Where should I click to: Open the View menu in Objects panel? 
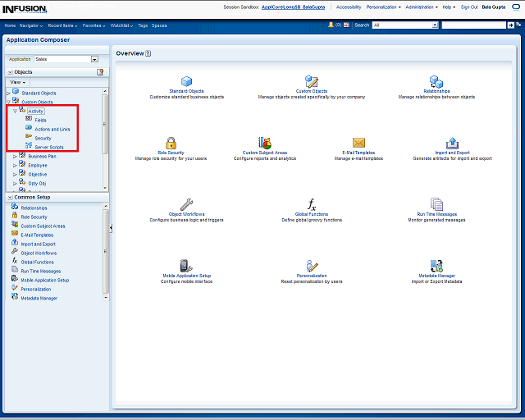pos(17,82)
